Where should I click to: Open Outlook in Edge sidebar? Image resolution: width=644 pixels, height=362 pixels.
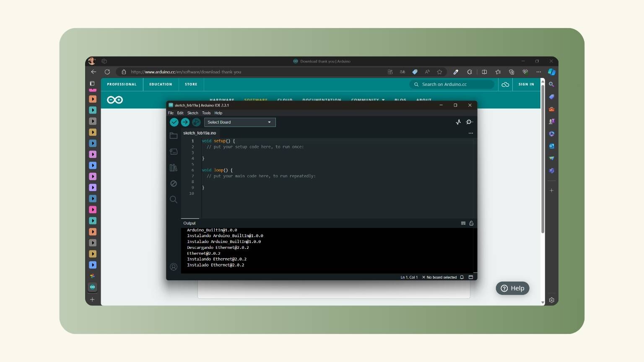pos(552,146)
